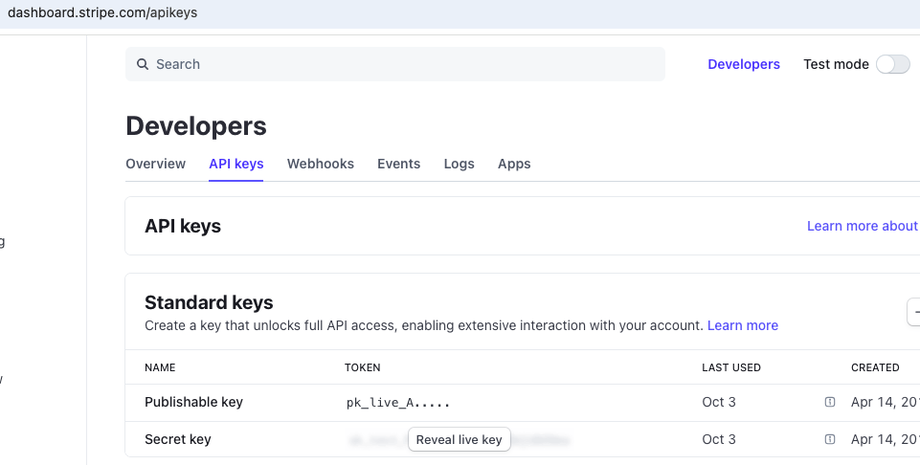Click the browser address bar URL
Image resolution: width=920 pixels, height=465 pixels.
click(x=102, y=13)
